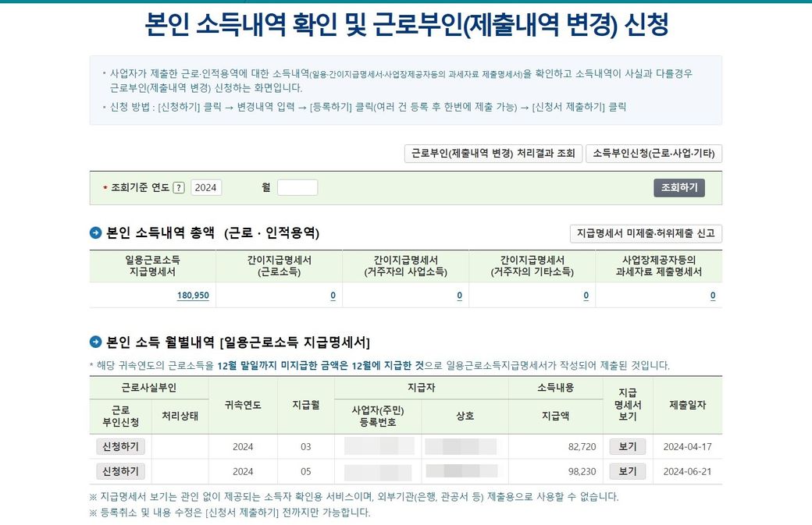The image size is (812, 525).
Task: Click the 0 link under 간이지급명세서(근로소득)
Action: [333, 296]
